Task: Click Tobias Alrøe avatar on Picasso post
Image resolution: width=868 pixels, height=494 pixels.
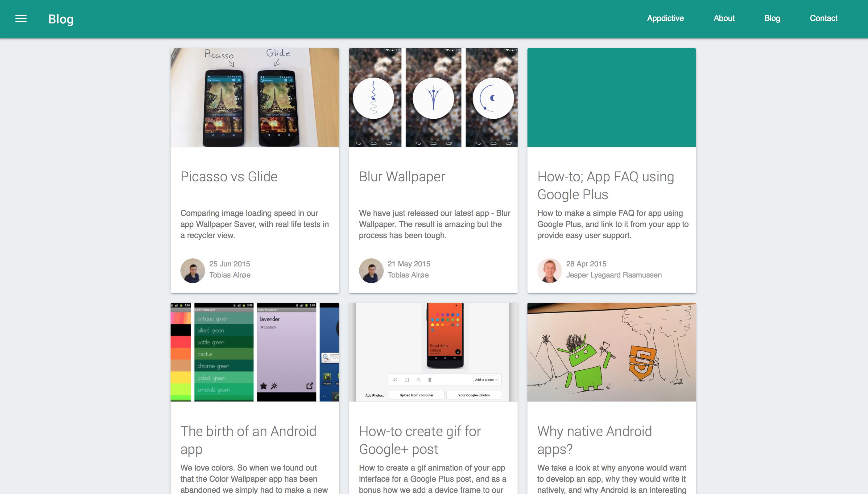Action: (x=193, y=270)
